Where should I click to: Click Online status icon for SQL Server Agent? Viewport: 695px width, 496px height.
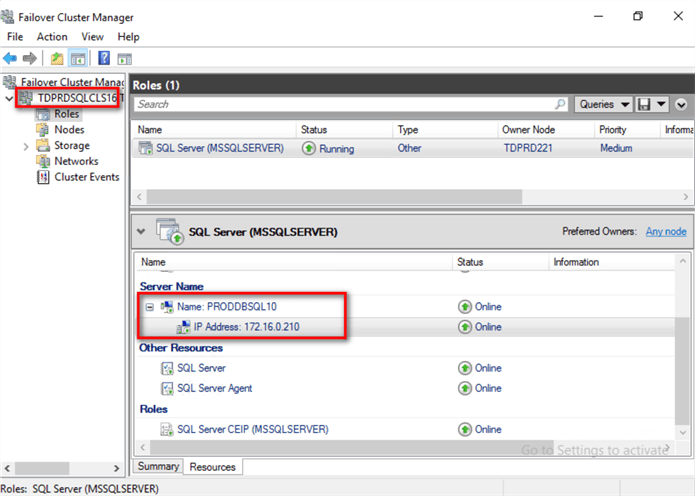click(465, 388)
